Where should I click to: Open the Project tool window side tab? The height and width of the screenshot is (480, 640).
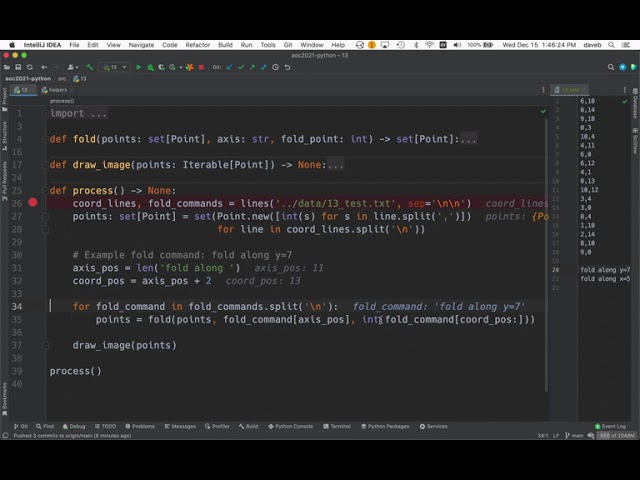click(4, 100)
